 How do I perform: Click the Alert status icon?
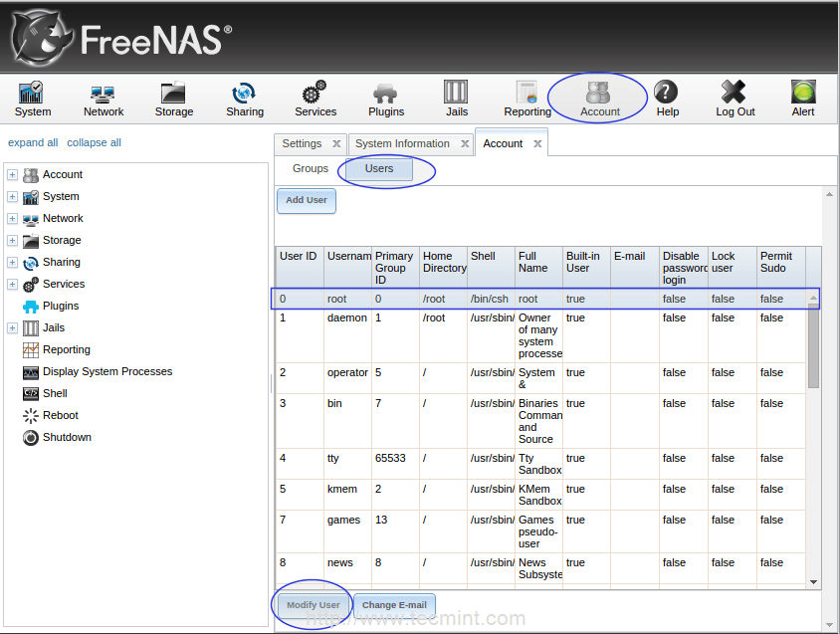tap(803, 99)
